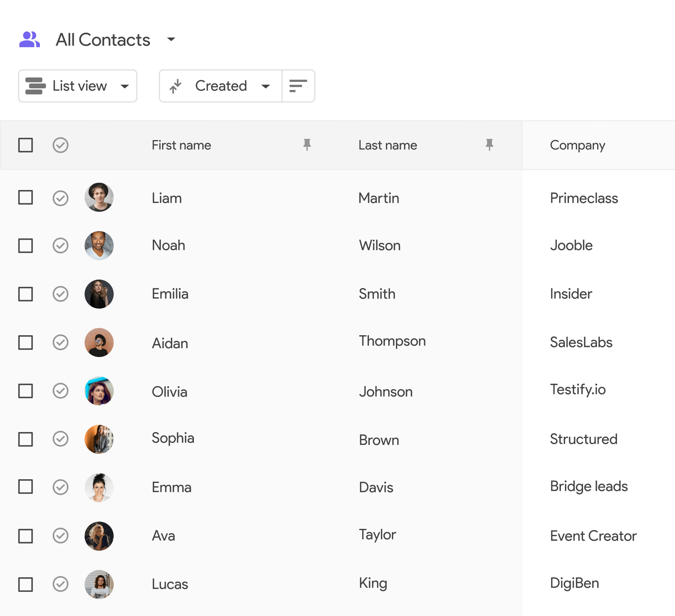
Task: Click Ava's circle checkmark icon
Action: [60, 535]
